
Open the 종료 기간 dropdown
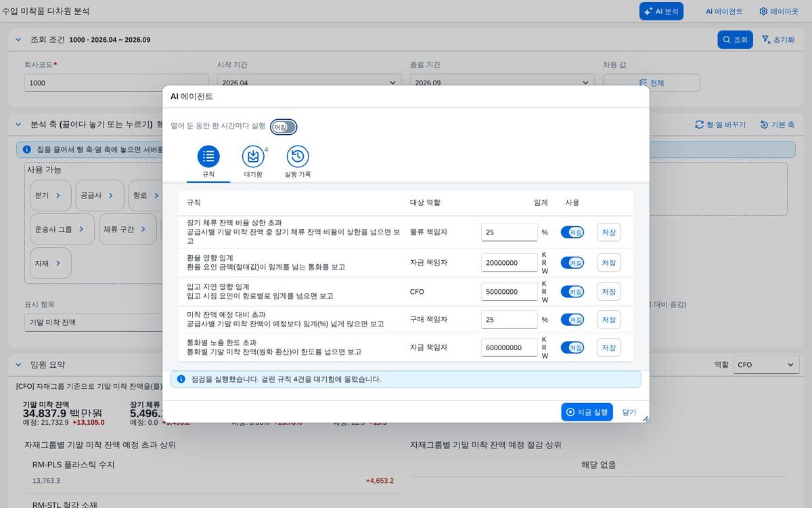coord(586,83)
